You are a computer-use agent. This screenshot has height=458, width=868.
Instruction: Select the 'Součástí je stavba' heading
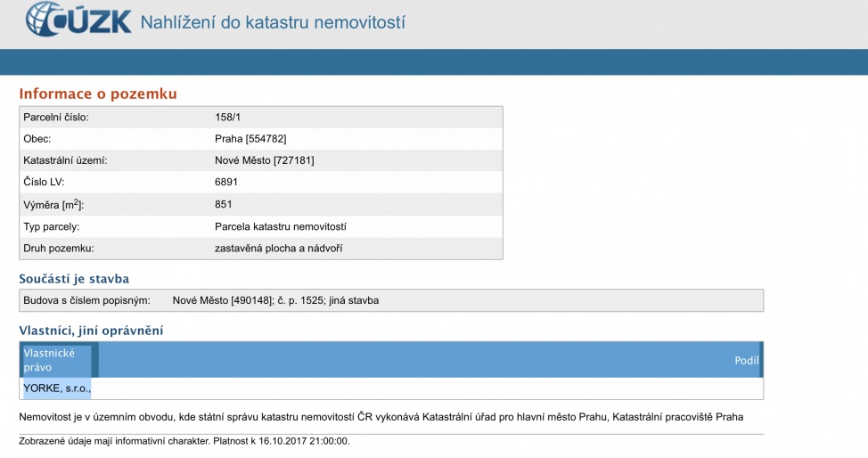74,279
